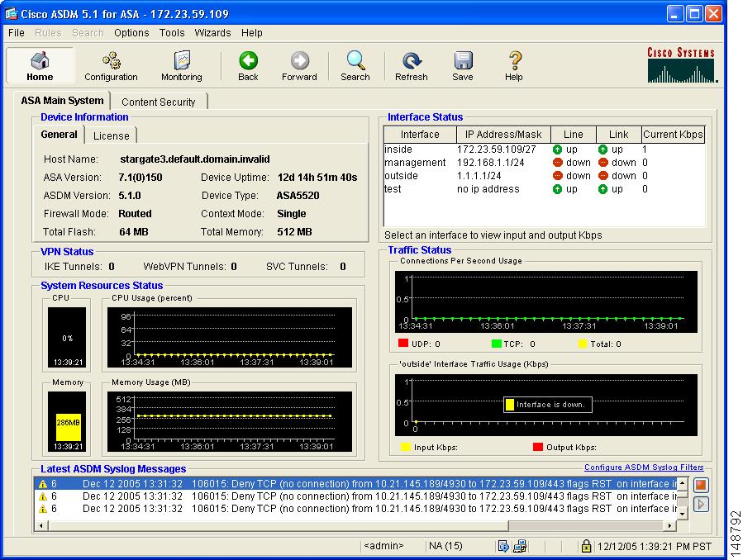Sort by the Interface column header

click(x=420, y=135)
